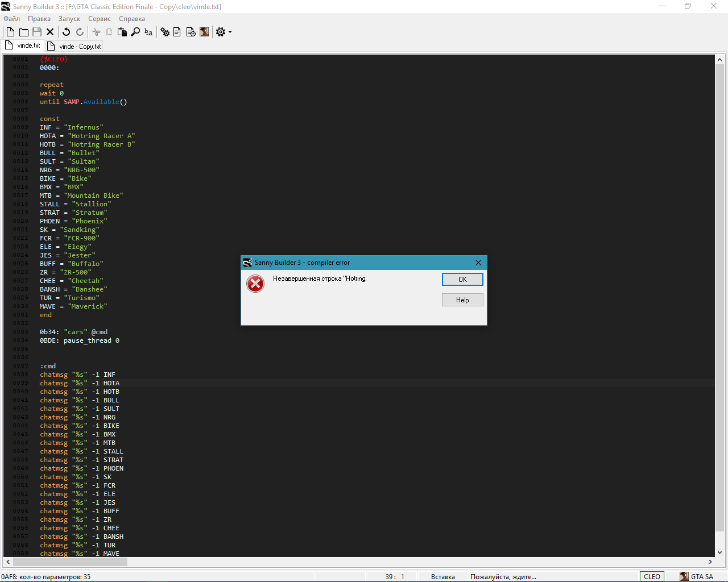Click the document with plus icon
728x582 pixels.
(x=191, y=32)
